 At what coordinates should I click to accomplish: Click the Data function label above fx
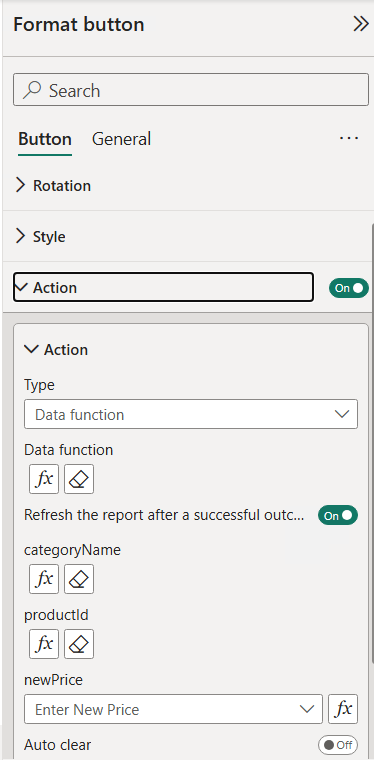[68, 450]
